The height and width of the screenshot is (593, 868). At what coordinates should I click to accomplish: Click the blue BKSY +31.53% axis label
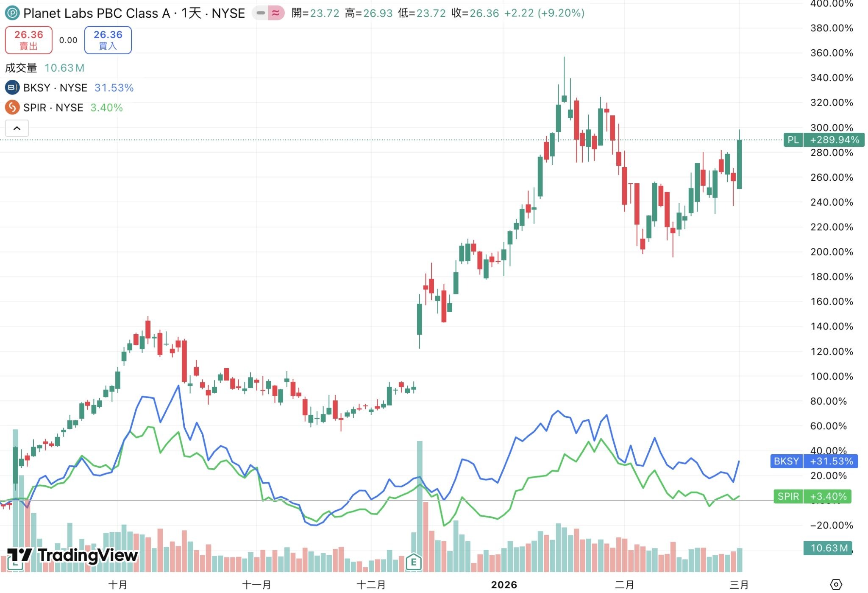(814, 461)
